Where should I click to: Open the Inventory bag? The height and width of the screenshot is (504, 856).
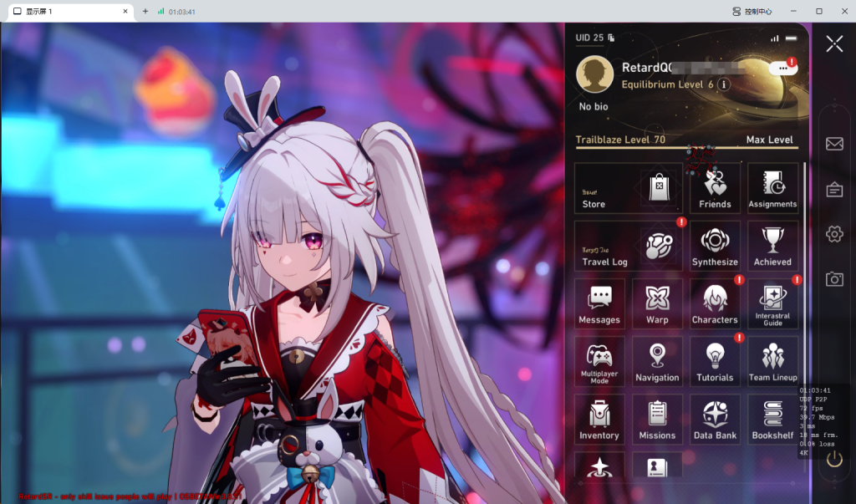tap(599, 419)
